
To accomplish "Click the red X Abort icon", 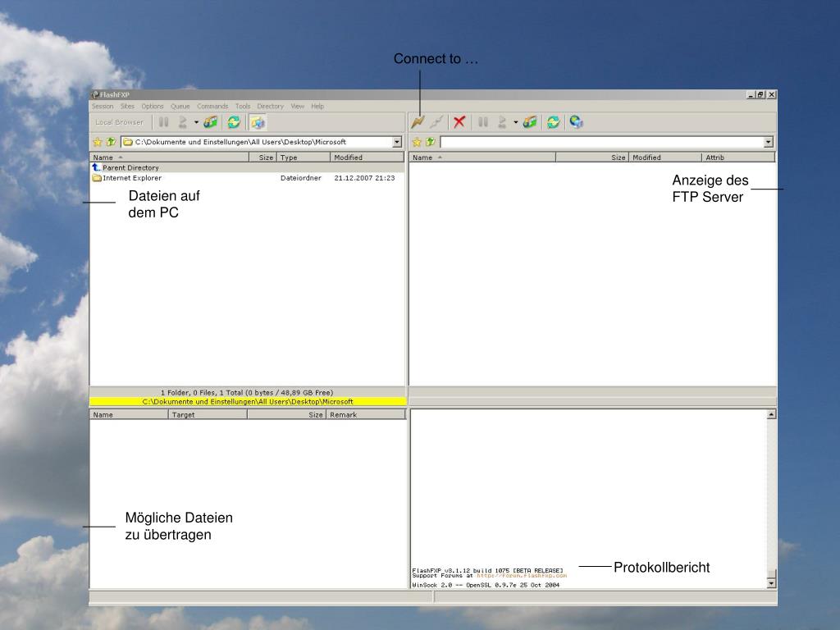I will (459, 122).
